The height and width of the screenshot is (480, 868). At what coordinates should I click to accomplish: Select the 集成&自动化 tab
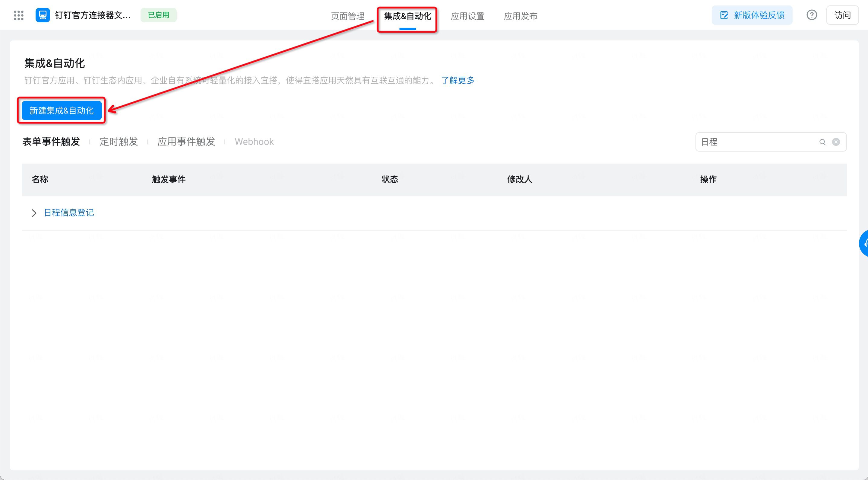click(407, 16)
